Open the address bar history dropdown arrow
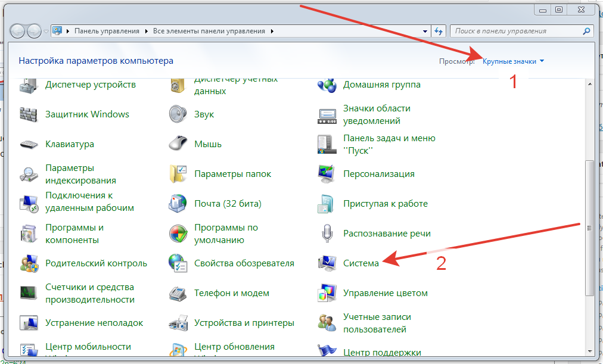The height and width of the screenshot is (364, 603). coord(425,31)
